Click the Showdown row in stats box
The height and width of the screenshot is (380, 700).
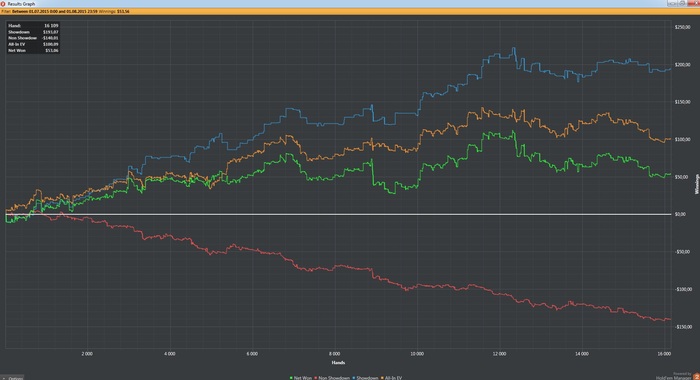click(33, 32)
